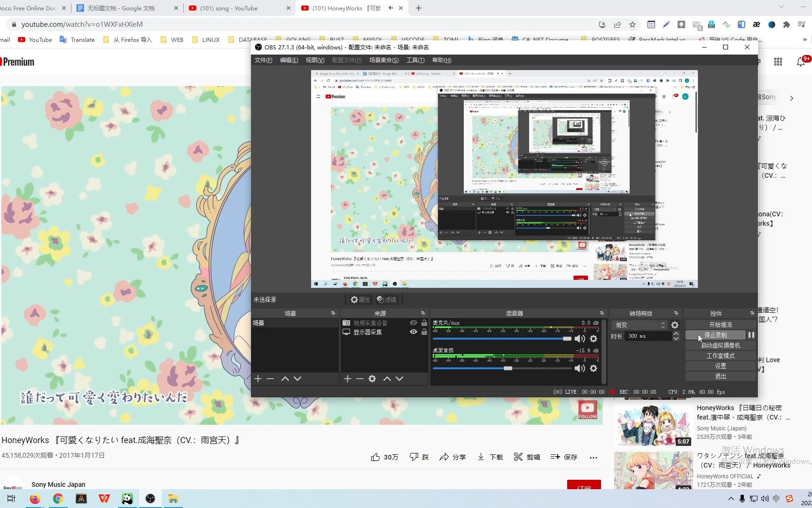Move the scene up with the arrow
The image size is (812, 508).
(x=285, y=379)
